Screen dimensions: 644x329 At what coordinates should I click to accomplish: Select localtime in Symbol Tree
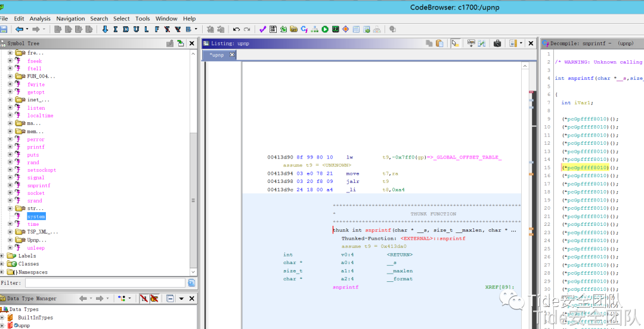[x=41, y=116]
